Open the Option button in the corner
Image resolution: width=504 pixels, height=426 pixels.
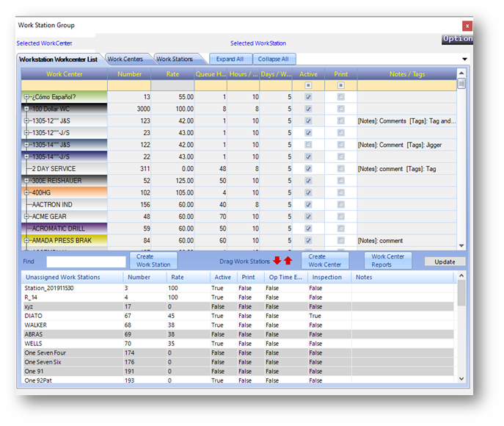457,39
